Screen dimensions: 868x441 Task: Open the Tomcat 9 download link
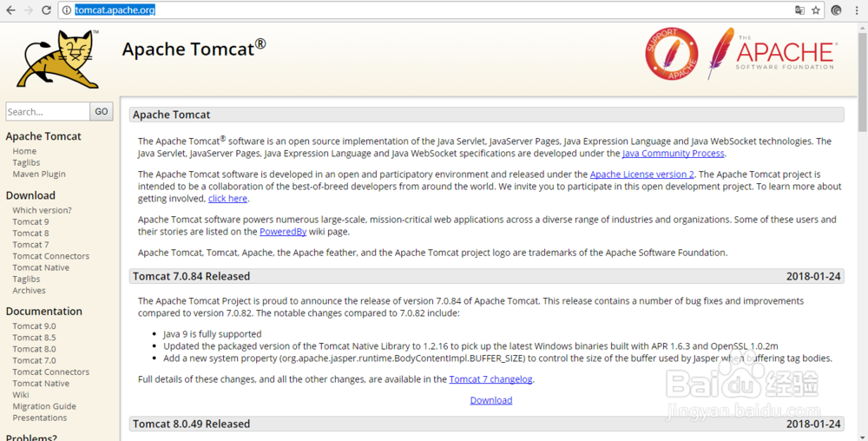pos(30,222)
